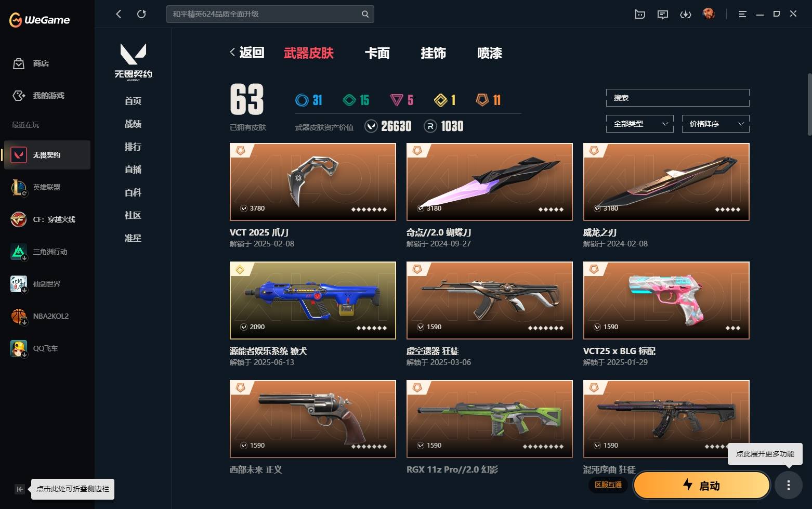This screenshot has width=812, height=509.
Task: Go back using the 返回 link
Action: [247, 53]
